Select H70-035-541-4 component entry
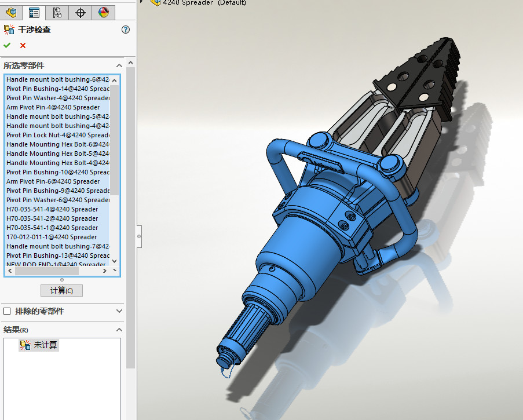The width and height of the screenshot is (523, 420). point(58,209)
